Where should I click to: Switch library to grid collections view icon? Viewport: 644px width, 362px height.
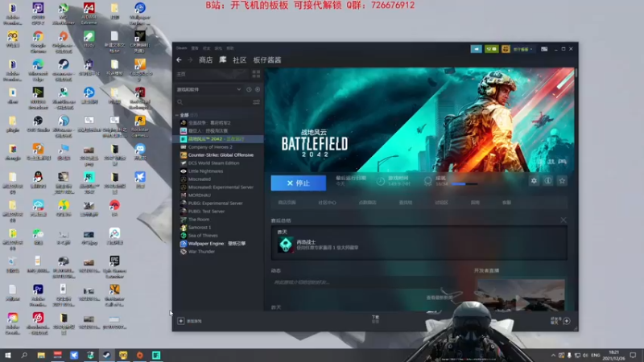(x=256, y=74)
